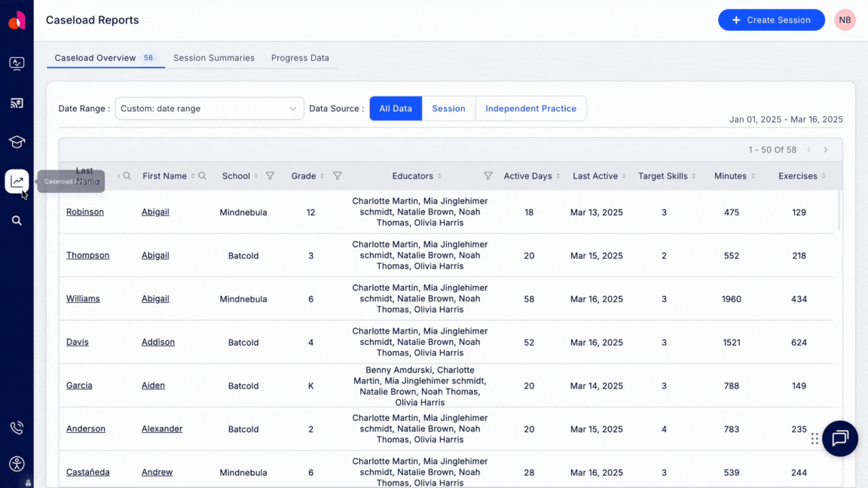The height and width of the screenshot is (488, 868).
Task: Select the Caseload Reports chart icon in sidebar
Action: [x=17, y=181]
